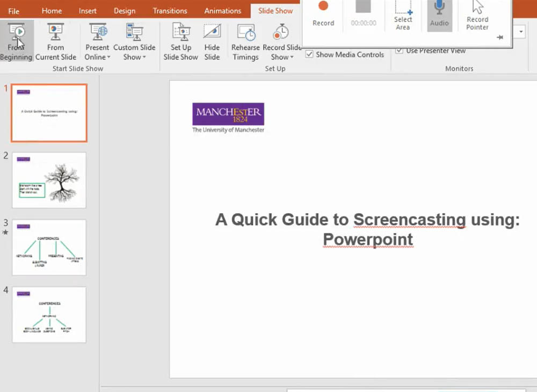
Task: Expand the Record Slide Show dropdown arrow
Action: point(292,57)
